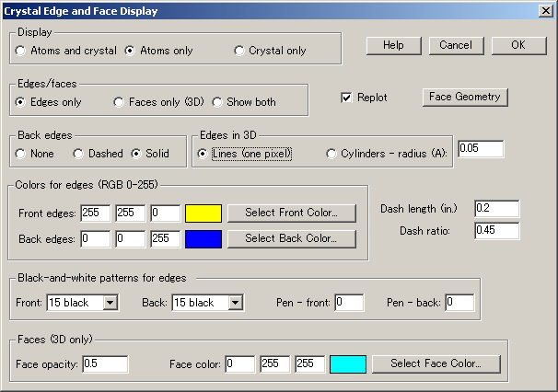
Task: Select Cylinders radius option for 3D edges
Action: click(x=331, y=154)
